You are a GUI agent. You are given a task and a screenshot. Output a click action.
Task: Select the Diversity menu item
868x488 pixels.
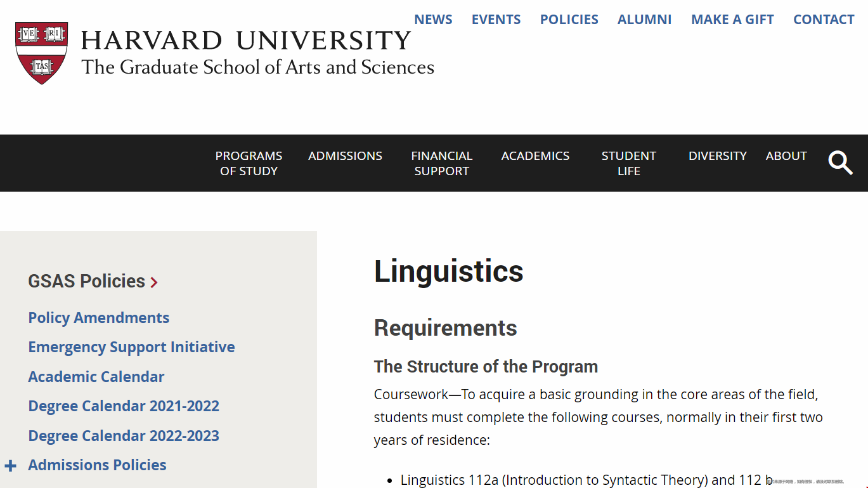[717, 155]
